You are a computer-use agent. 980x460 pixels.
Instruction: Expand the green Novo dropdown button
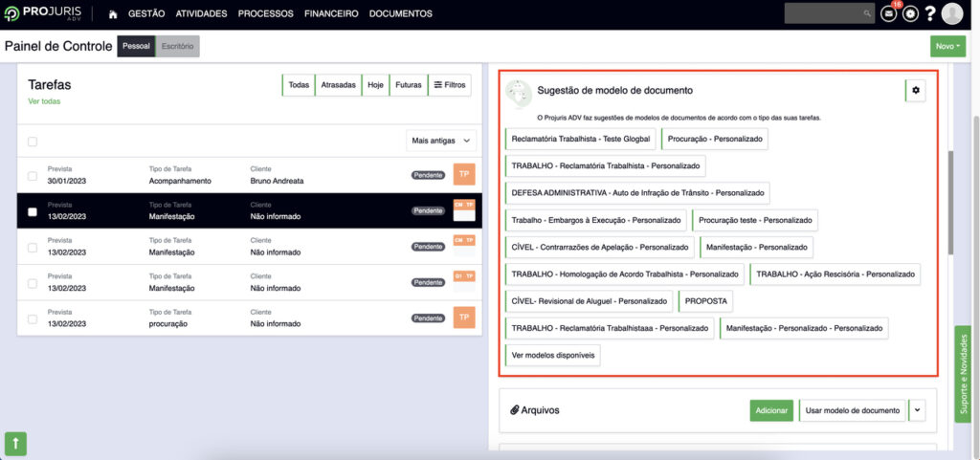click(947, 46)
